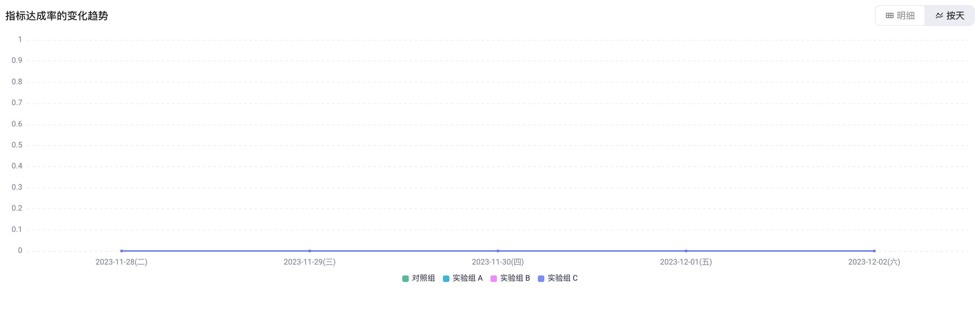The height and width of the screenshot is (320, 980).
Task: Click the data point for 2023-11-30
Action: tap(498, 251)
